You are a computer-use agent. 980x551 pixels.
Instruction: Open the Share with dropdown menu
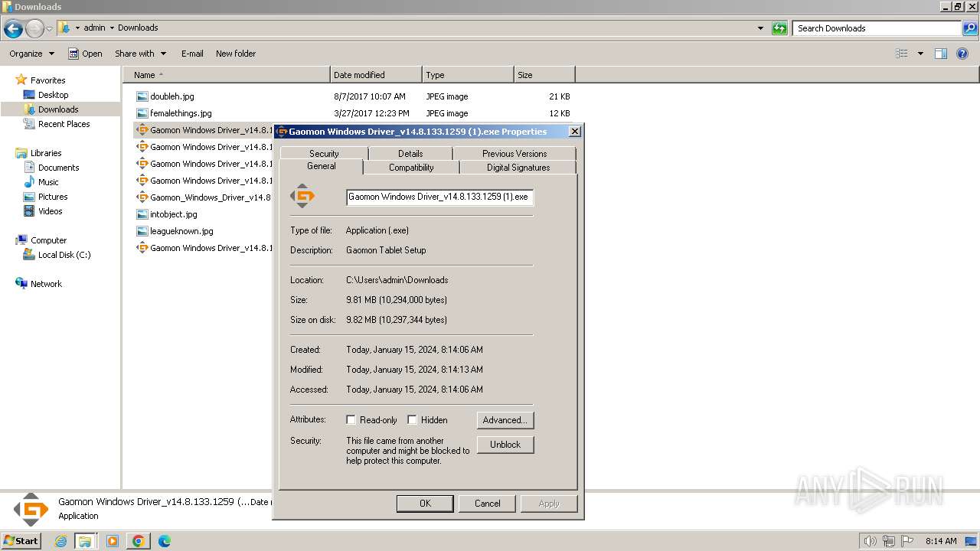point(140,54)
